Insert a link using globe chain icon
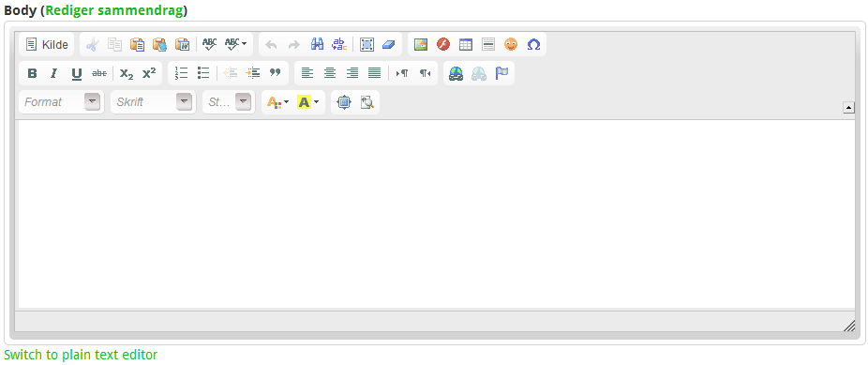Screen dimensions: 868x365 (x=456, y=73)
